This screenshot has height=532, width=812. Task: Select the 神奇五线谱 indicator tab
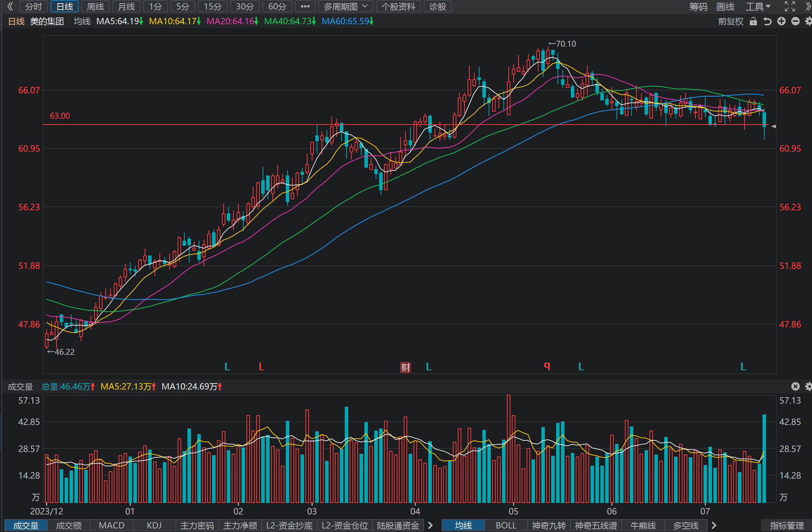click(x=596, y=525)
